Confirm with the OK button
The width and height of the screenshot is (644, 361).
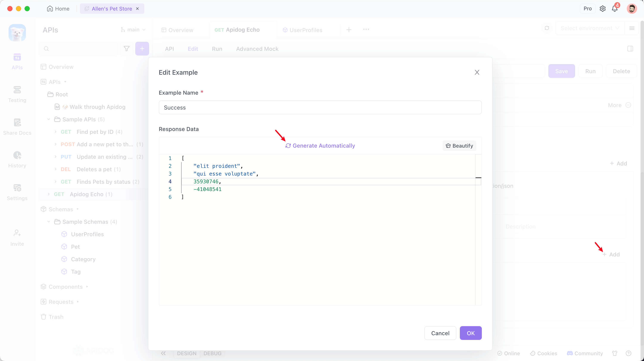[x=470, y=333]
